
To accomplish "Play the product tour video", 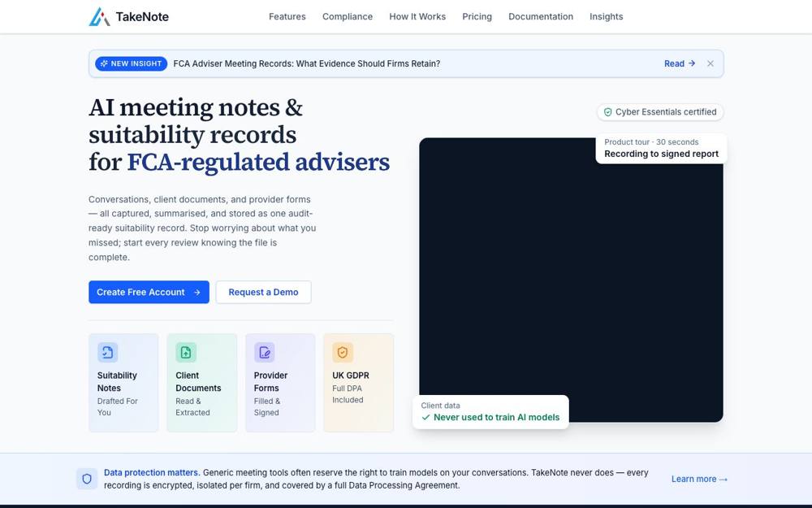I will (x=571, y=280).
